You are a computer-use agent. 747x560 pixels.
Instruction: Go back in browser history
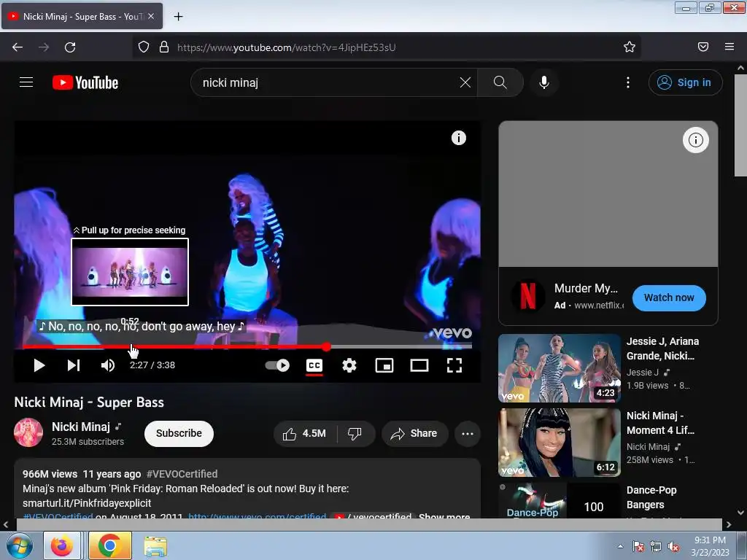[x=18, y=47]
